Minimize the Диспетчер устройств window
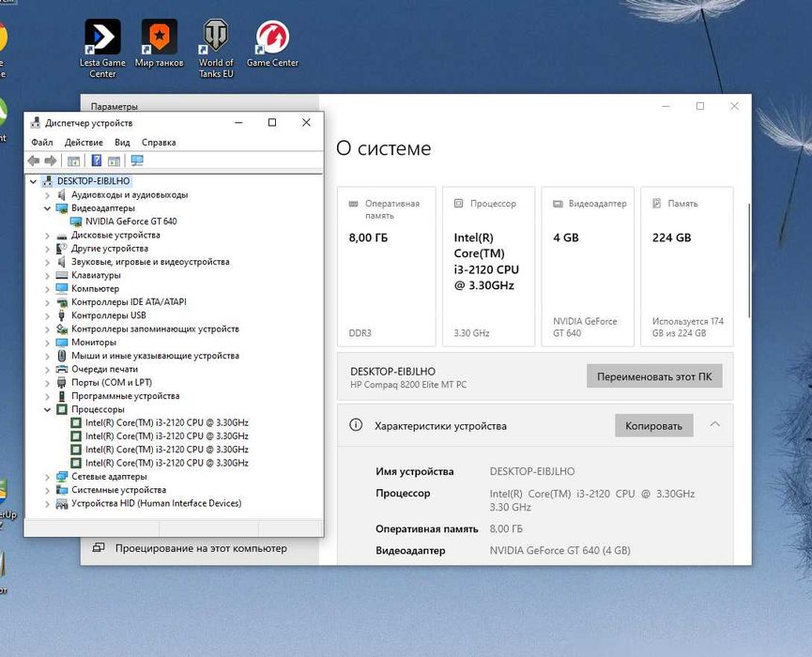Viewport: 812px width, 657px height. 238,123
